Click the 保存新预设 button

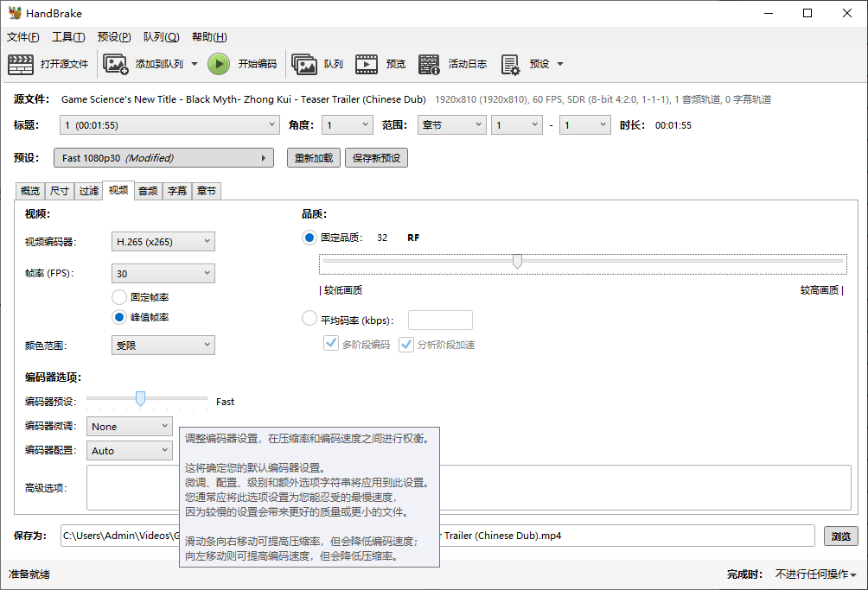pos(376,158)
